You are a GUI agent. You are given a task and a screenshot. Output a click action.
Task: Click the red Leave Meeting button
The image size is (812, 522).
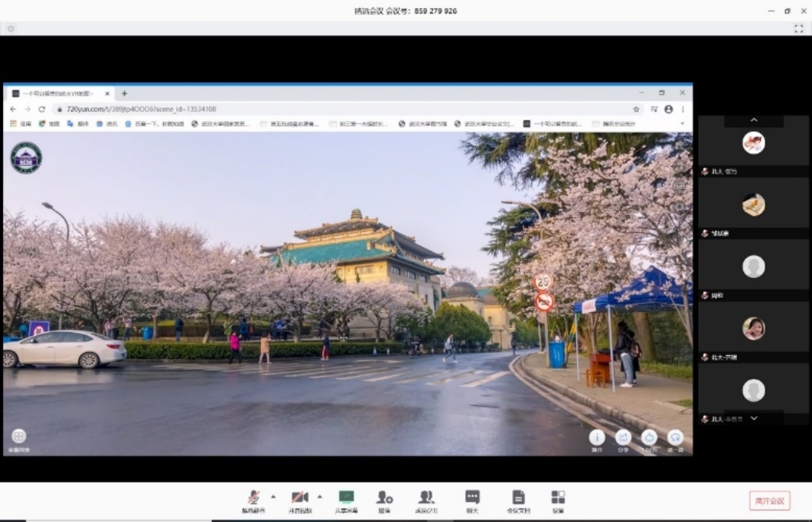pyautogui.click(x=769, y=501)
